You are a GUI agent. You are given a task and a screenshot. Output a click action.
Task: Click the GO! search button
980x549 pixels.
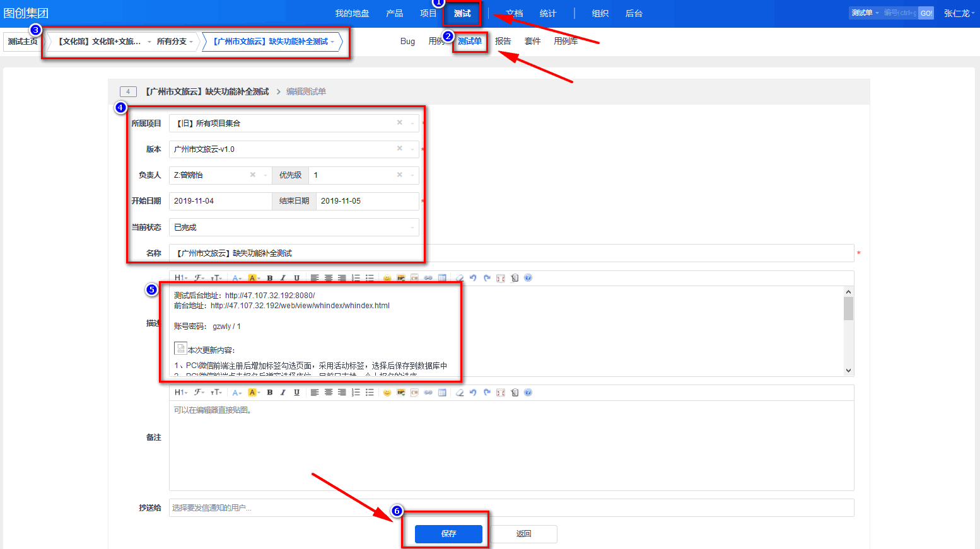click(926, 13)
